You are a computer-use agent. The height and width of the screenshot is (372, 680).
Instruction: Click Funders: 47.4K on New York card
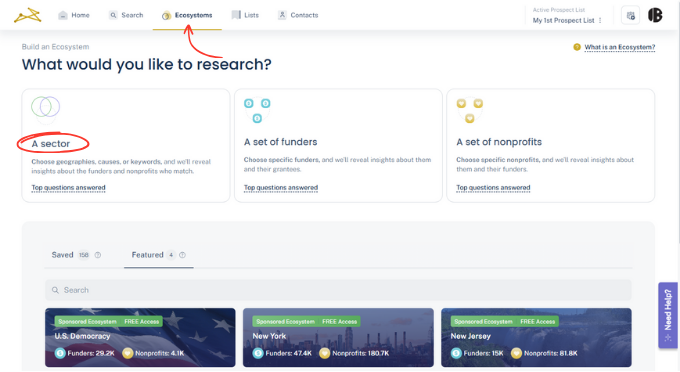(289, 353)
